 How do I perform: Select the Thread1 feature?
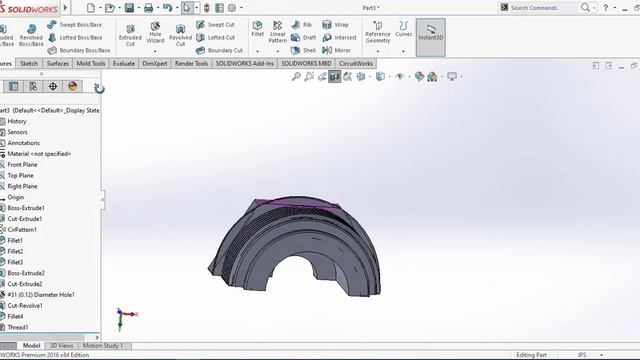tap(18, 327)
